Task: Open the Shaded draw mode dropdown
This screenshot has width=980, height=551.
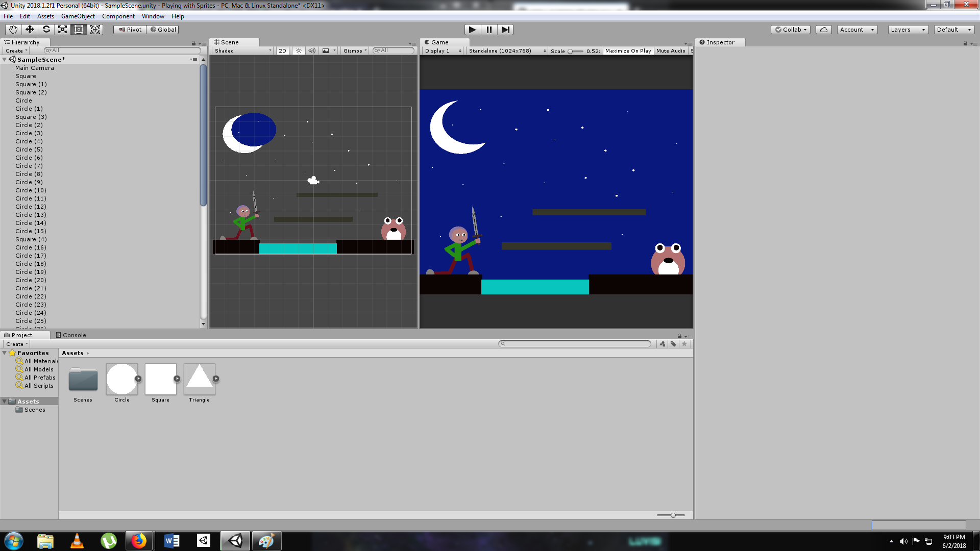Action: click(x=241, y=51)
